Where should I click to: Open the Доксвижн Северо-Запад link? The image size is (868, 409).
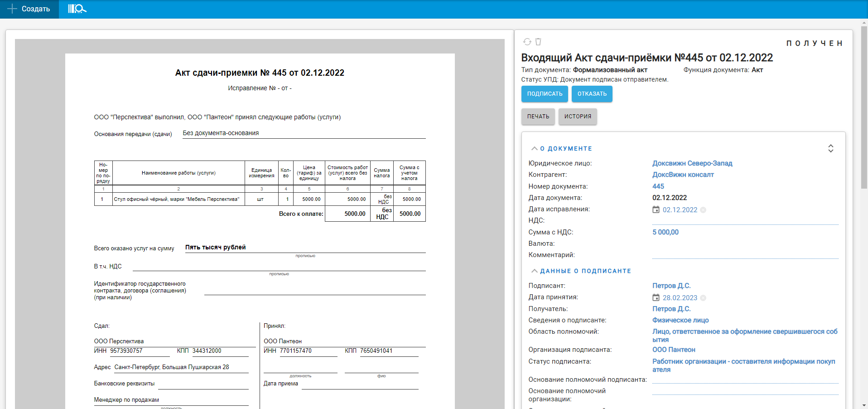pyautogui.click(x=692, y=163)
